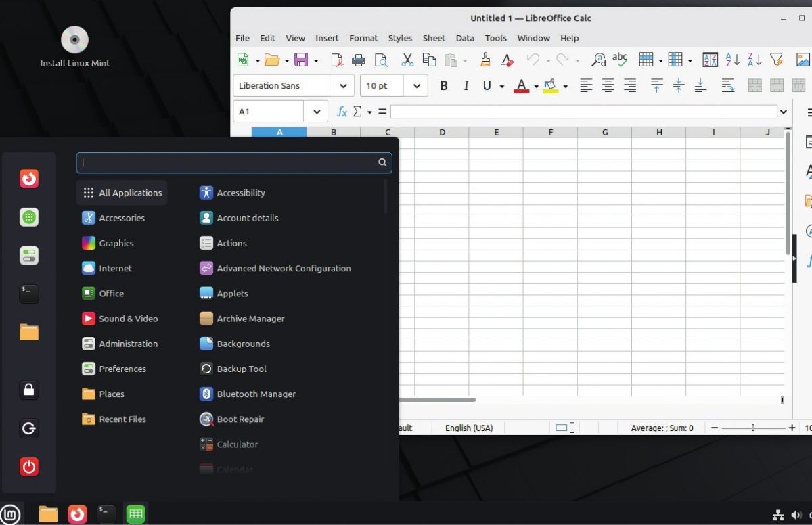Expand the Name Box A1 dropdown
This screenshot has width=812, height=525.
click(316, 112)
